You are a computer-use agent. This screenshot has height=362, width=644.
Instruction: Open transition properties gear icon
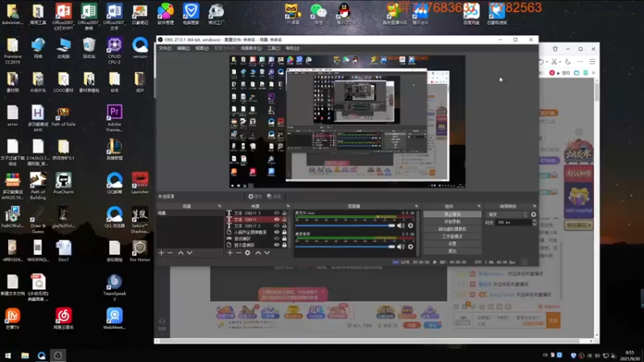click(534, 214)
